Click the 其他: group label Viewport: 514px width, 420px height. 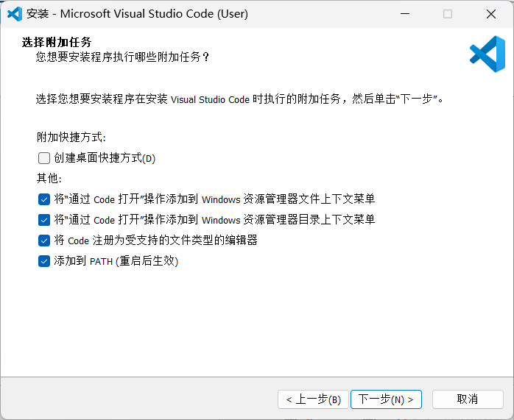point(49,179)
